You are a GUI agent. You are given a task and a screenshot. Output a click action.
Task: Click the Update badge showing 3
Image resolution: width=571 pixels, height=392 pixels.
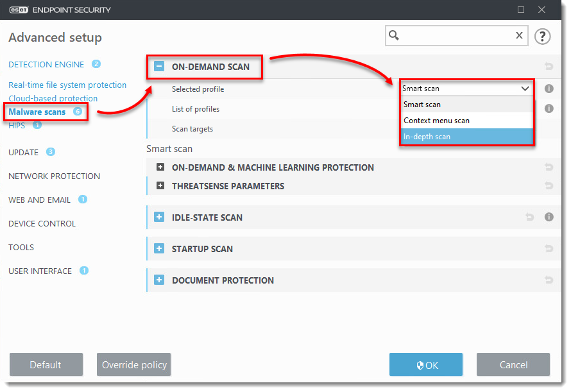coord(51,151)
